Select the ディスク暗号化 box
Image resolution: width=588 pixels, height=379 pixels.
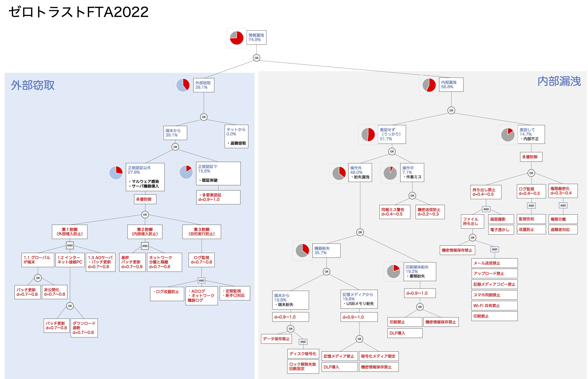click(x=303, y=354)
